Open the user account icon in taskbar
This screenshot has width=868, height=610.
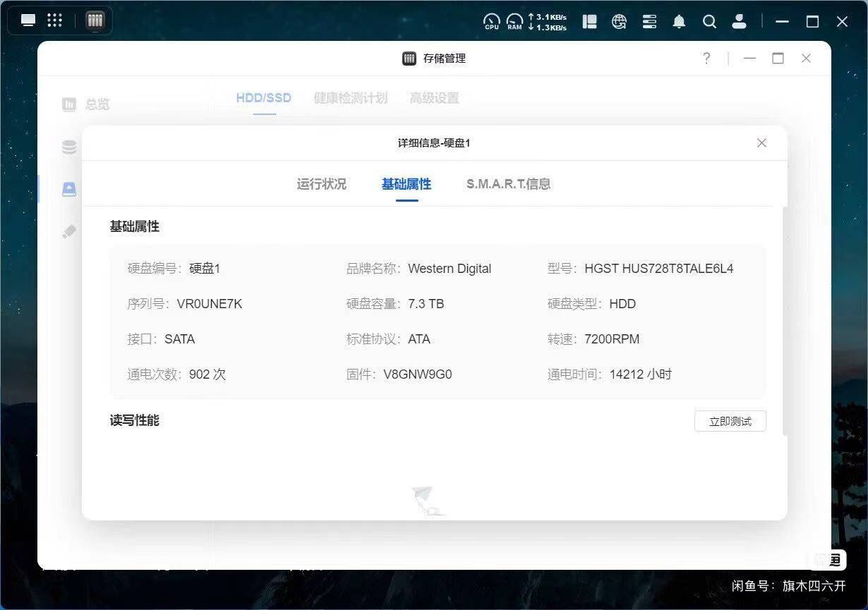[740, 21]
